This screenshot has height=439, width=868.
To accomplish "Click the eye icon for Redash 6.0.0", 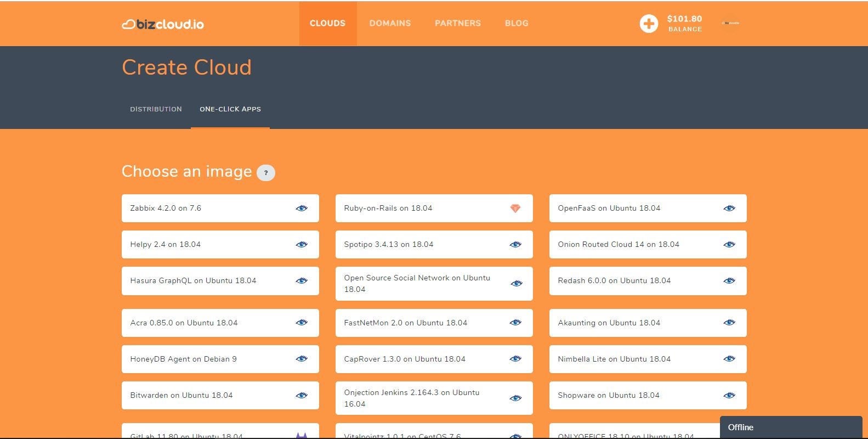I will 729,280.
